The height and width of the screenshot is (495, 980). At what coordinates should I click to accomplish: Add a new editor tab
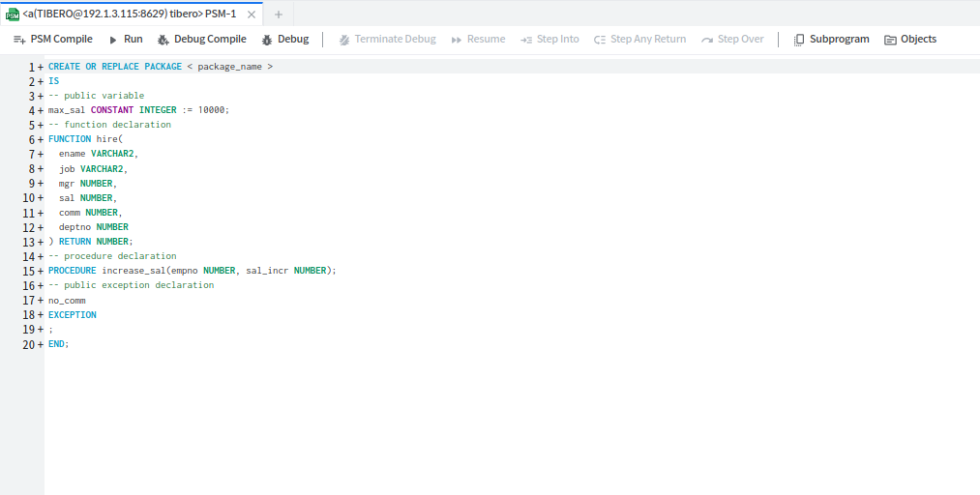click(x=279, y=15)
